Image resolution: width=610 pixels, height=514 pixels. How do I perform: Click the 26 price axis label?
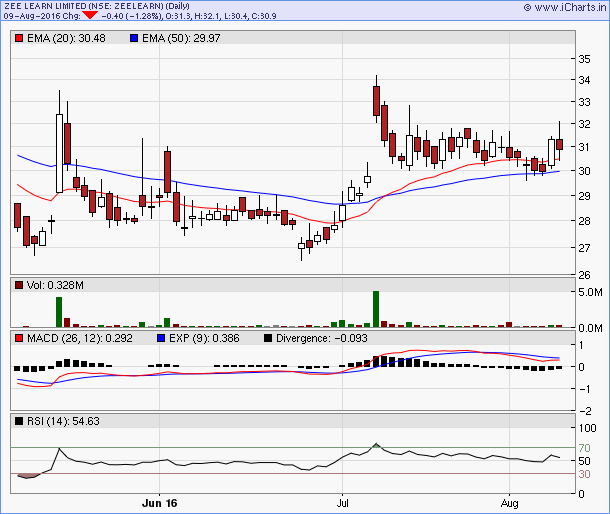tap(584, 275)
